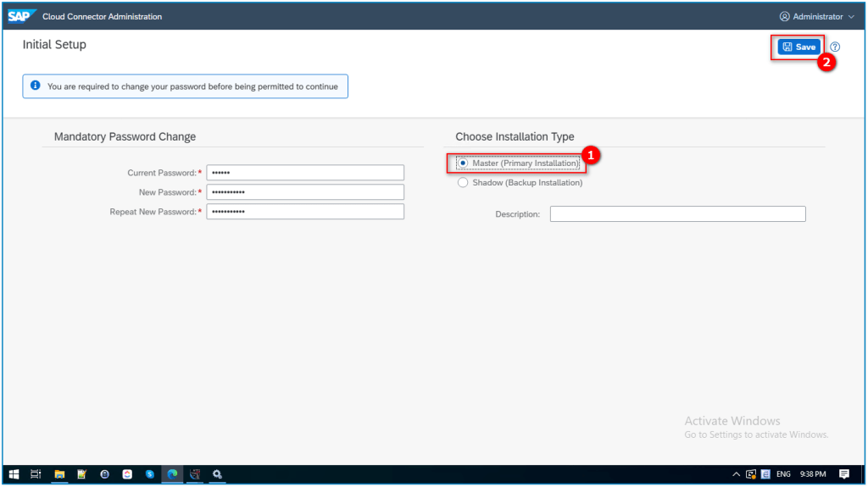Select Master (Primary Installation) radio button
The height and width of the screenshot is (487, 868).
click(x=463, y=163)
